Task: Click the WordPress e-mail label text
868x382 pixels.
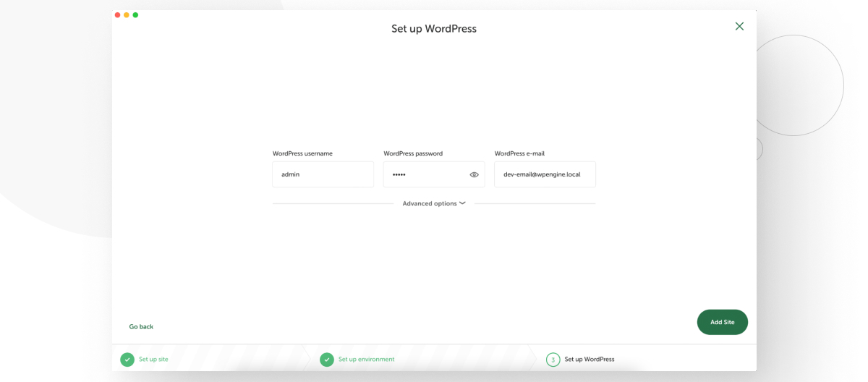Action: pyautogui.click(x=519, y=153)
